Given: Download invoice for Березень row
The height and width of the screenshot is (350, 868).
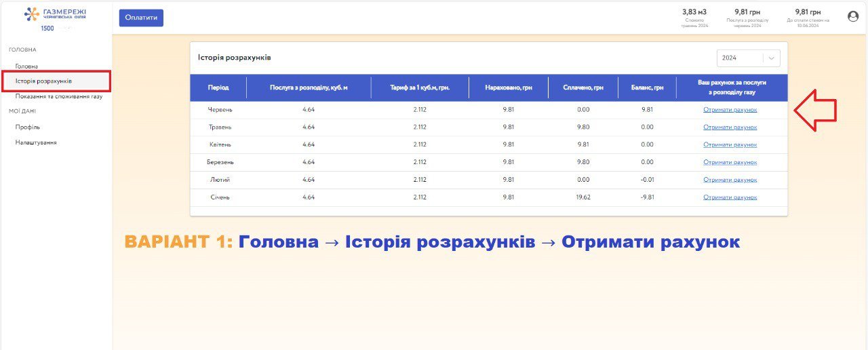Looking at the screenshot, I should tap(730, 162).
